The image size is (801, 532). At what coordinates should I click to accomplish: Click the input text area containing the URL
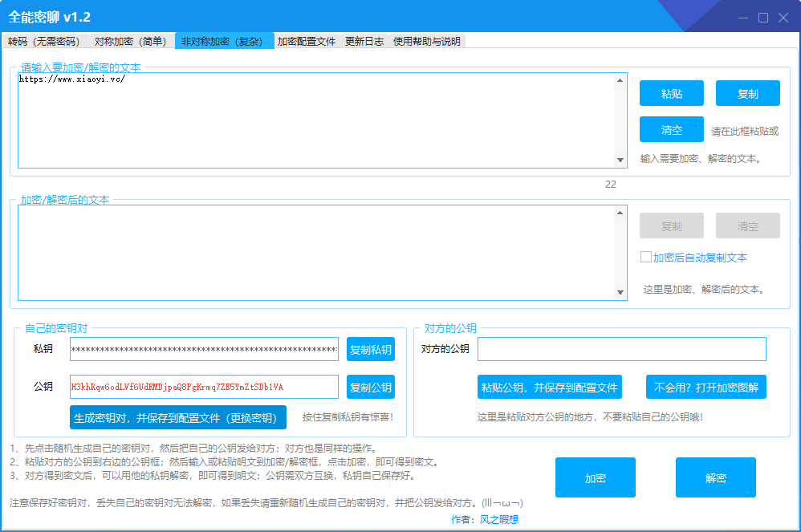316,120
